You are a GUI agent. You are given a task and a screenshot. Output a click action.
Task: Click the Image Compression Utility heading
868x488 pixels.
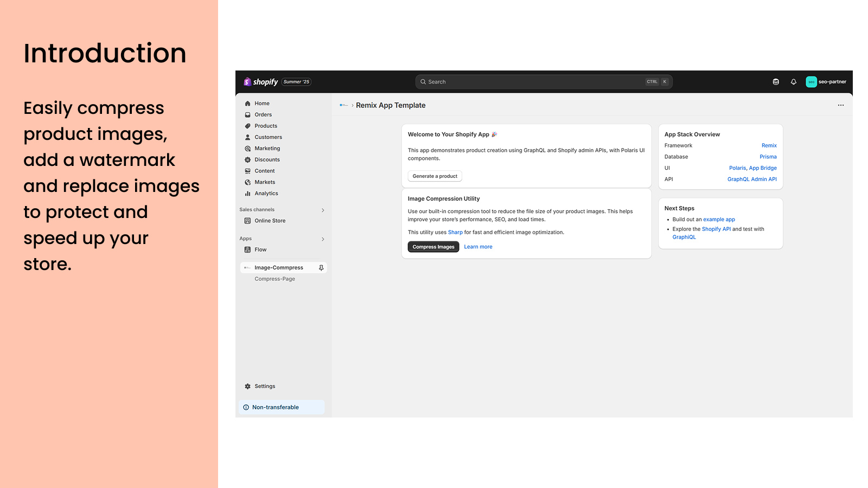click(444, 199)
